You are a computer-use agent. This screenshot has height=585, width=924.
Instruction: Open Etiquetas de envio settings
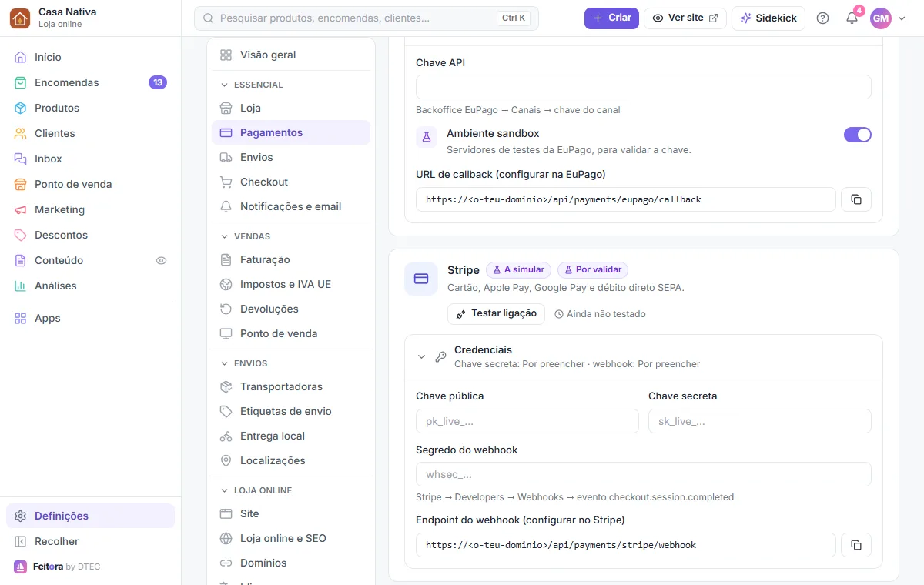(x=291, y=411)
